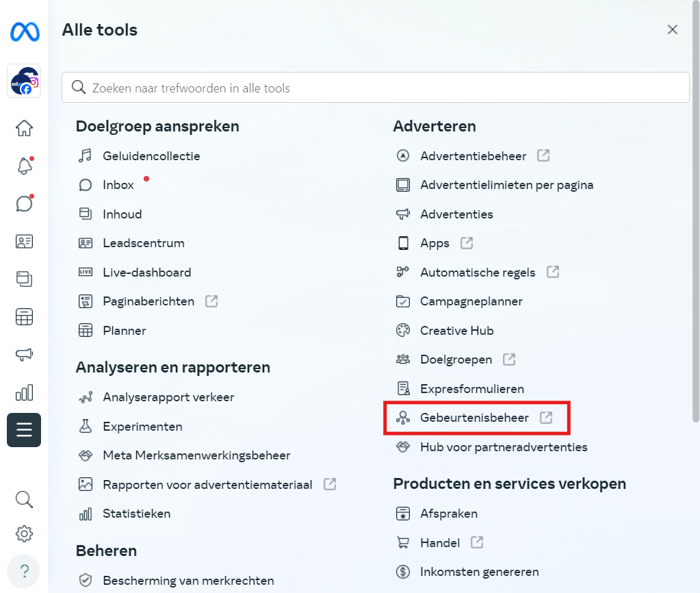Open Analyserapport verkeer

(x=168, y=397)
